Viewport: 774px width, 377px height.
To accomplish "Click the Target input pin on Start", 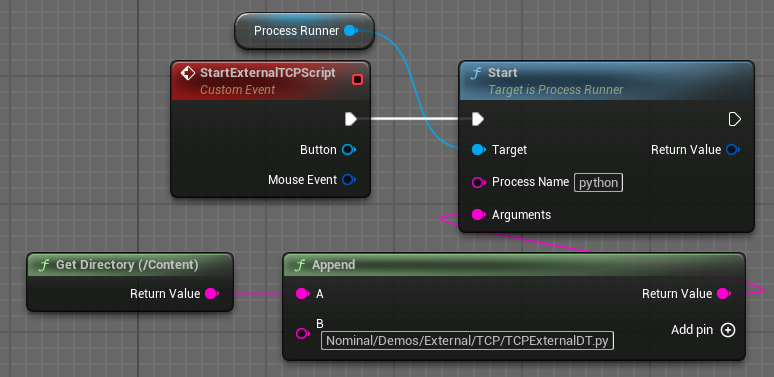I will 478,150.
